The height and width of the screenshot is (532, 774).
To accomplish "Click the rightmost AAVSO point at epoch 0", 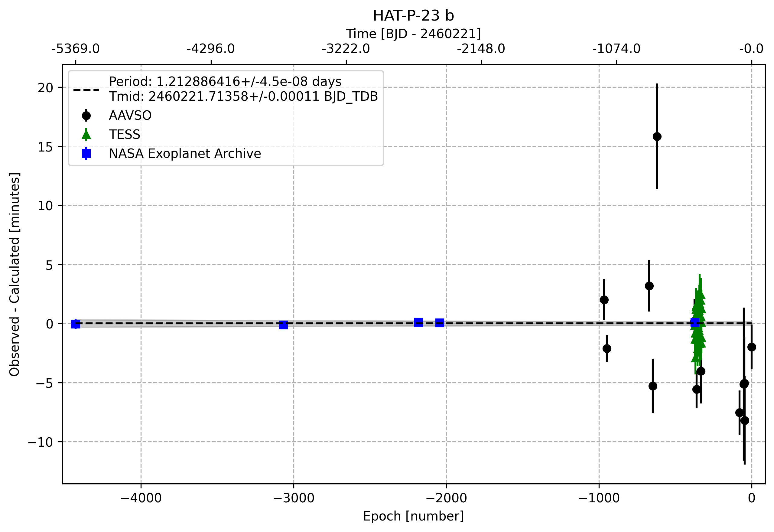I will [x=751, y=347].
